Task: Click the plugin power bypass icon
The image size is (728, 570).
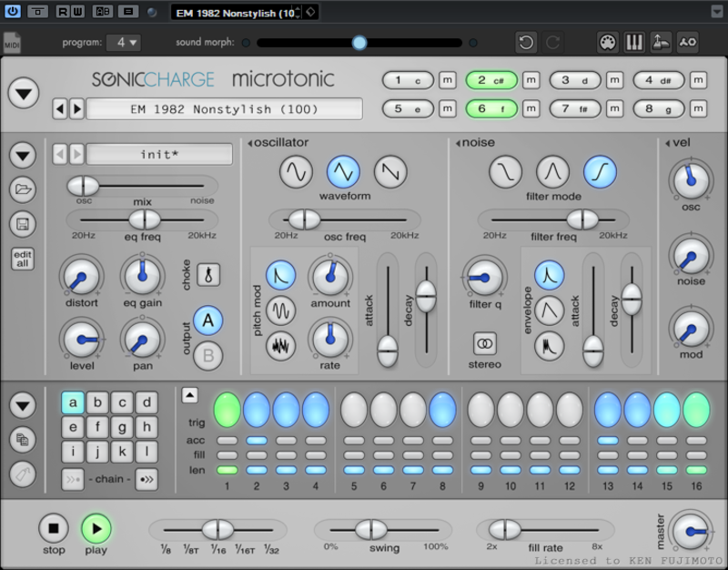Action: (x=13, y=11)
